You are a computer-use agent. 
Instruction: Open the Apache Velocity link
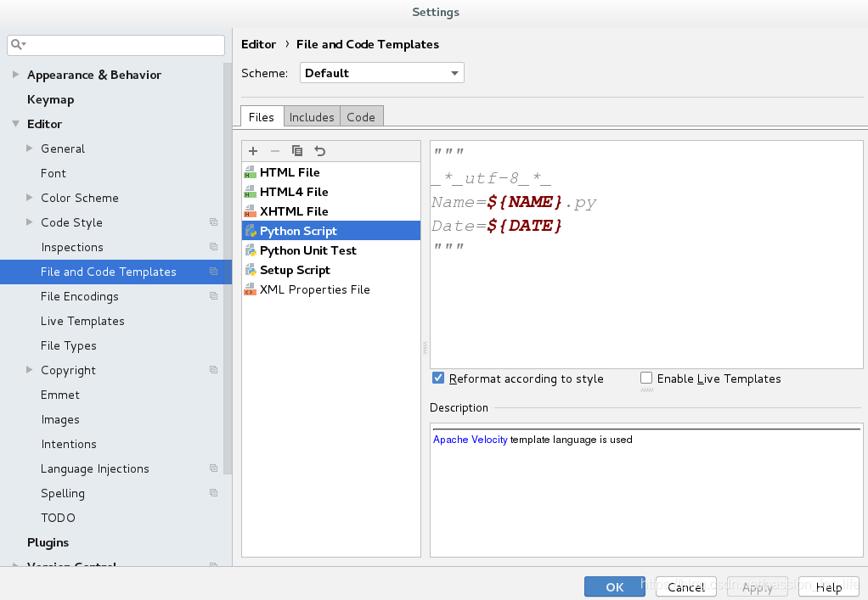[x=470, y=440]
